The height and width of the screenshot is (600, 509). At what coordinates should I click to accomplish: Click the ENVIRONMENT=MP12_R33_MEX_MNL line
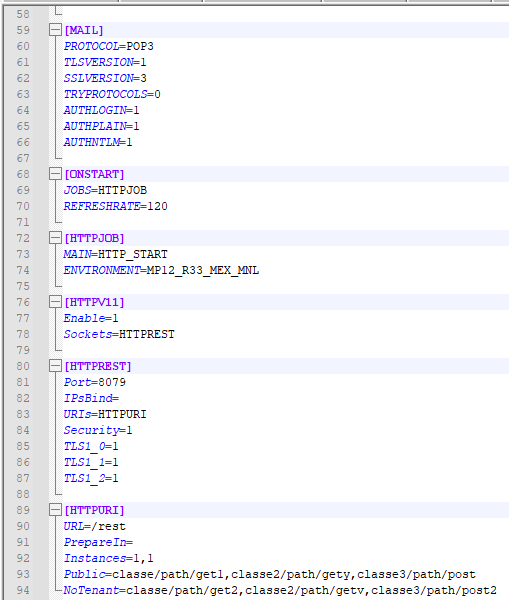161,270
